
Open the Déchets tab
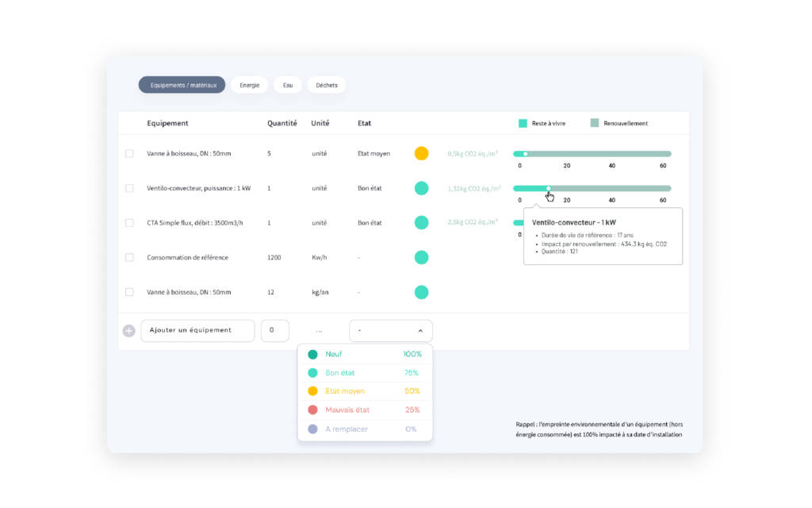coord(327,85)
